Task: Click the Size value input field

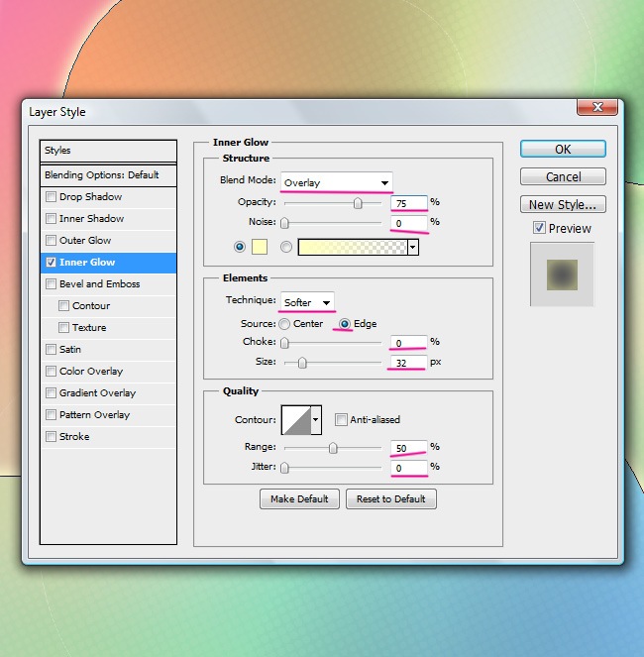Action: point(407,362)
